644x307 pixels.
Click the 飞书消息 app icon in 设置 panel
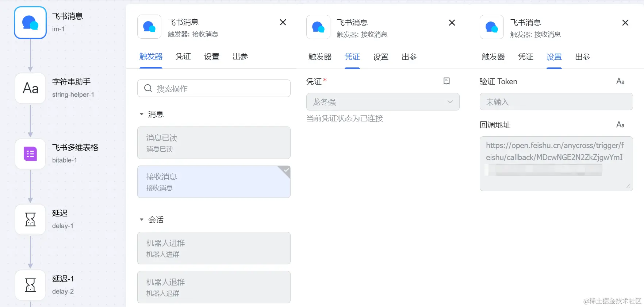[x=492, y=27]
